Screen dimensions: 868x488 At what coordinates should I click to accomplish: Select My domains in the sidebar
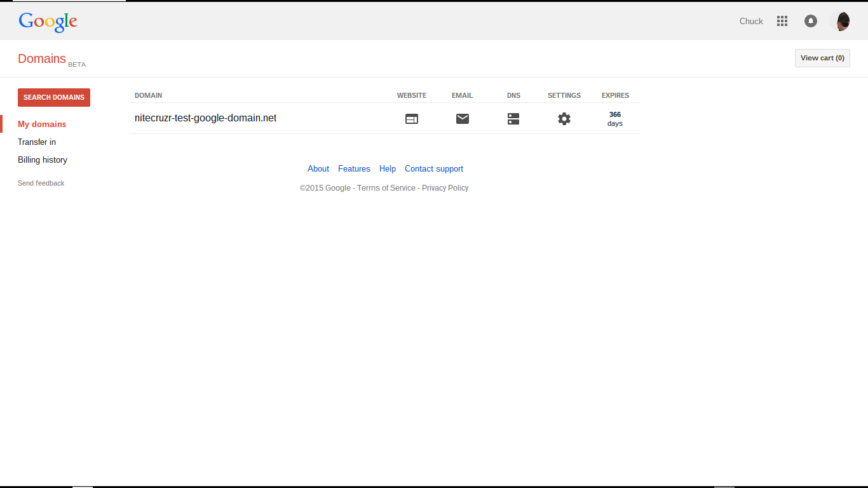tap(42, 124)
